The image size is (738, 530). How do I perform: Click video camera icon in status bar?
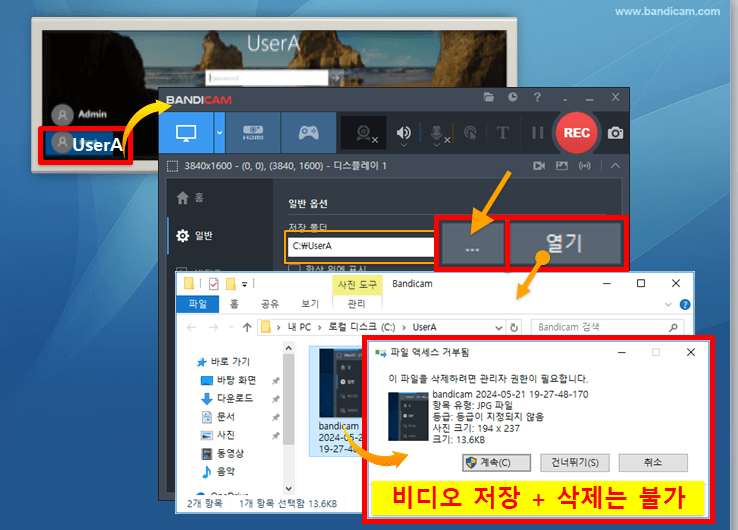[539, 166]
